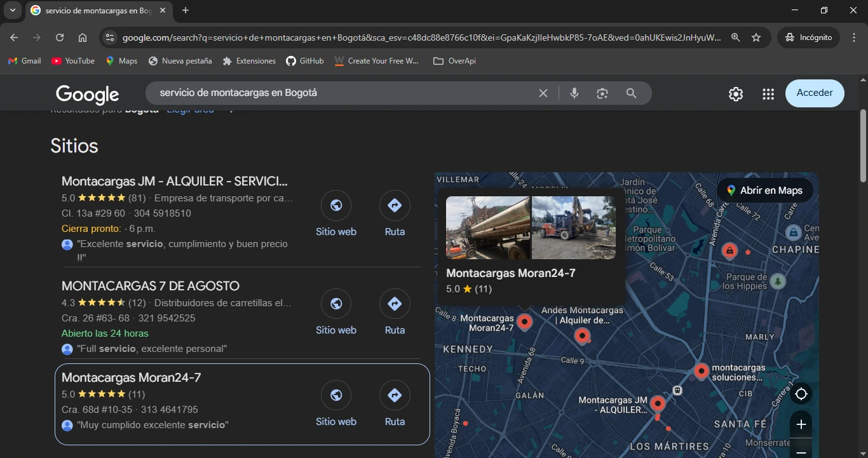Open Google quick settings gear
This screenshot has height=458, width=868.
point(736,94)
